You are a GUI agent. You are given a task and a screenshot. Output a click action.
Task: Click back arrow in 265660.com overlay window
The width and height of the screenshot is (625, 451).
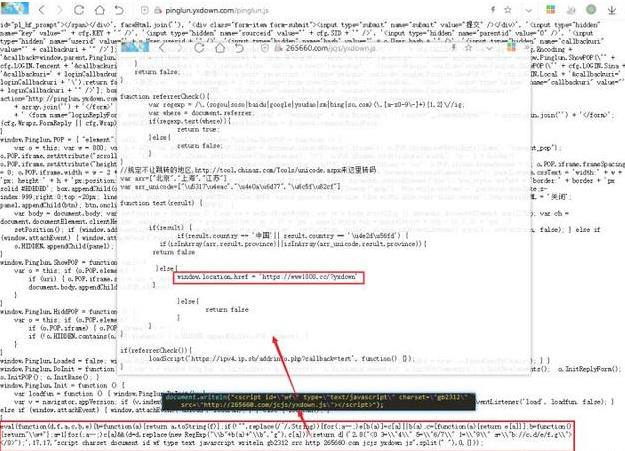pyautogui.click(x=162, y=48)
